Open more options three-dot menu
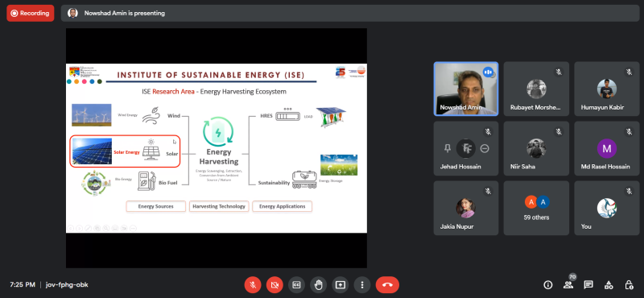 point(361,284)
